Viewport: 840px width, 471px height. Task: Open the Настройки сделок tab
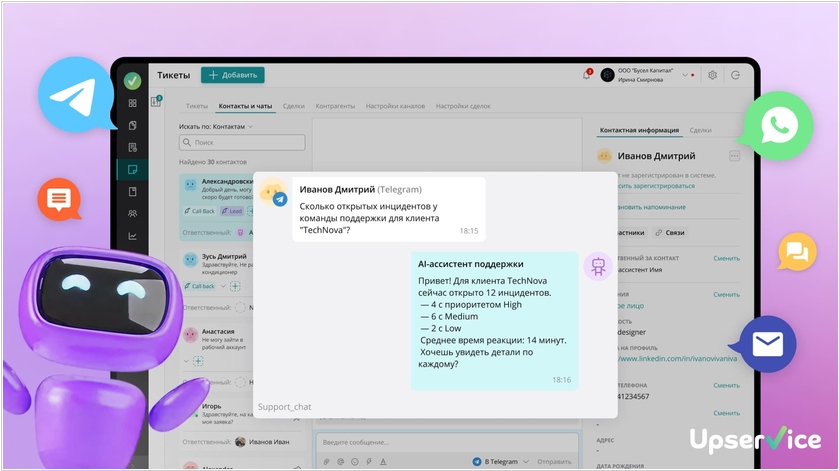coord(463,106)
